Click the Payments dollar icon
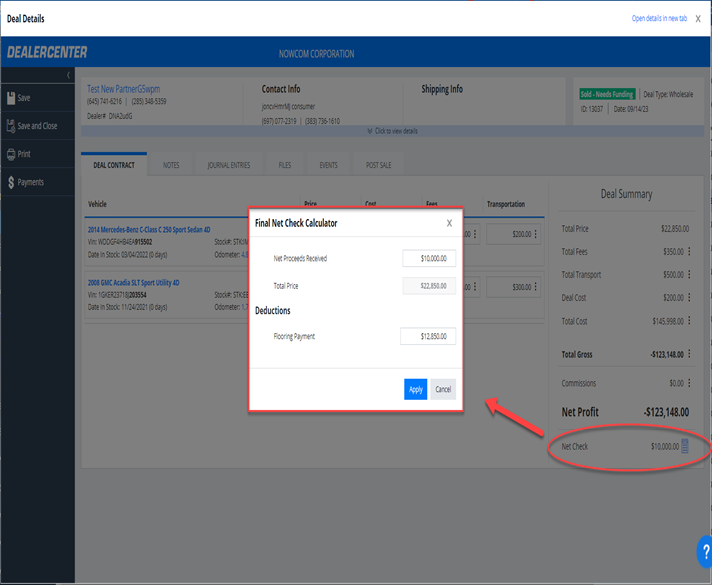Image resolution: width=712 pixels, height=585 pixels. (11, 182)
